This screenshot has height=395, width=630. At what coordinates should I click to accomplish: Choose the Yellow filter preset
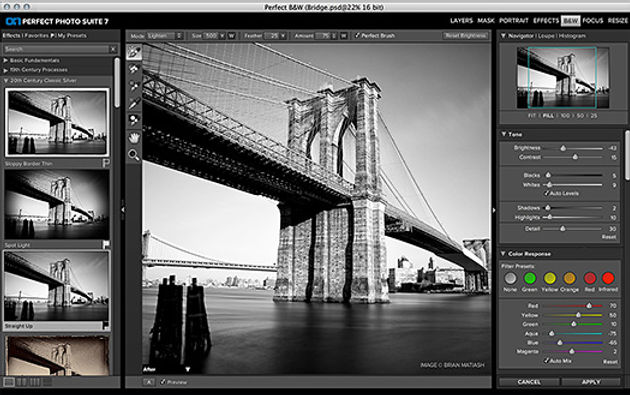[x=550, y=278]
